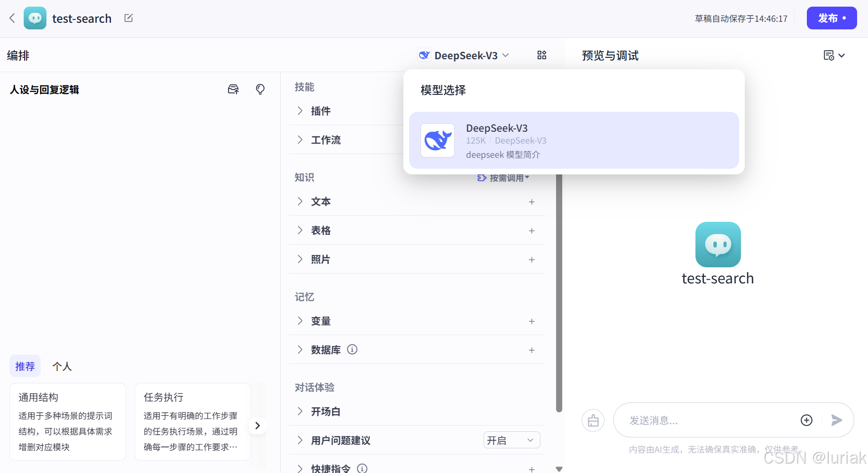Image resolution: width=868 pixels, height=473 pixels.
Task: Click the back arrow icon
Action: (x=12, y=18)
